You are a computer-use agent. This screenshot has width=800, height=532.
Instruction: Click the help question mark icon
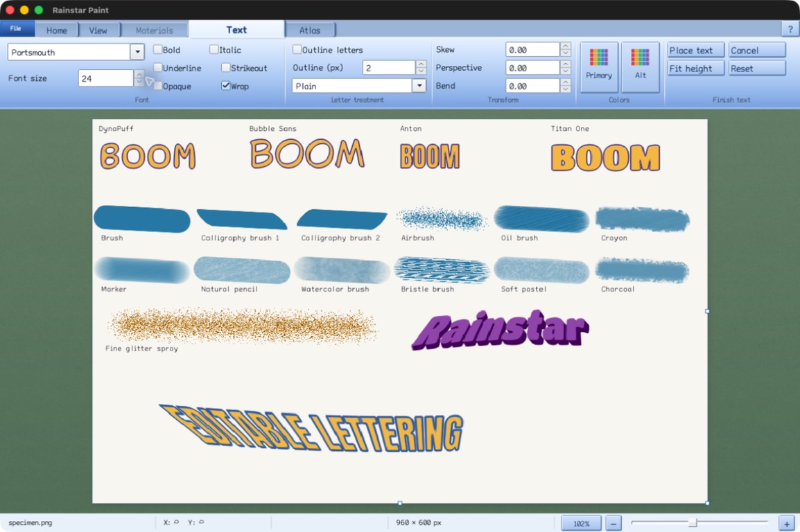click(790, 29)
